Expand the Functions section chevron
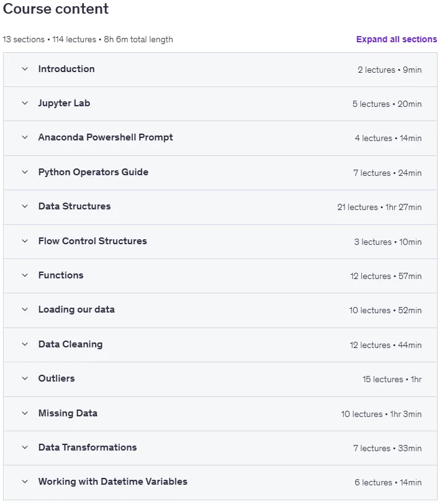This screenshot has width=442, height=504. (25, 275)
